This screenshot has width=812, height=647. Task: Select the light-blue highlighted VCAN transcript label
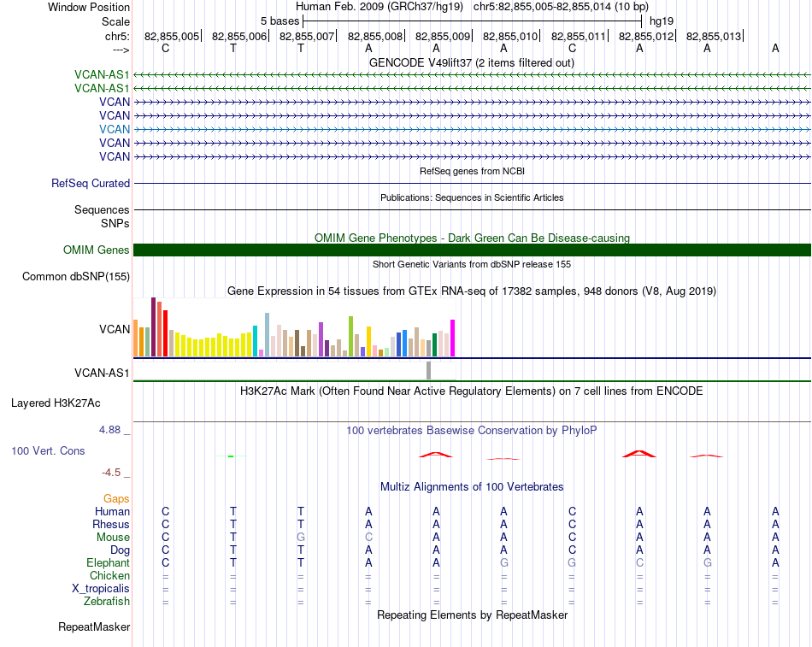pos(115,130)
